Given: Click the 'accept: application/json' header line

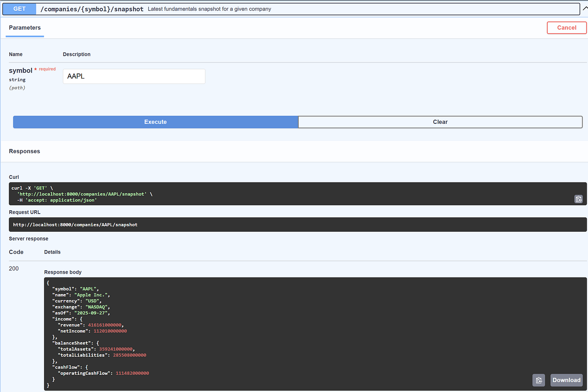Looking at the screenshot, I should click(x=57, y=200).
